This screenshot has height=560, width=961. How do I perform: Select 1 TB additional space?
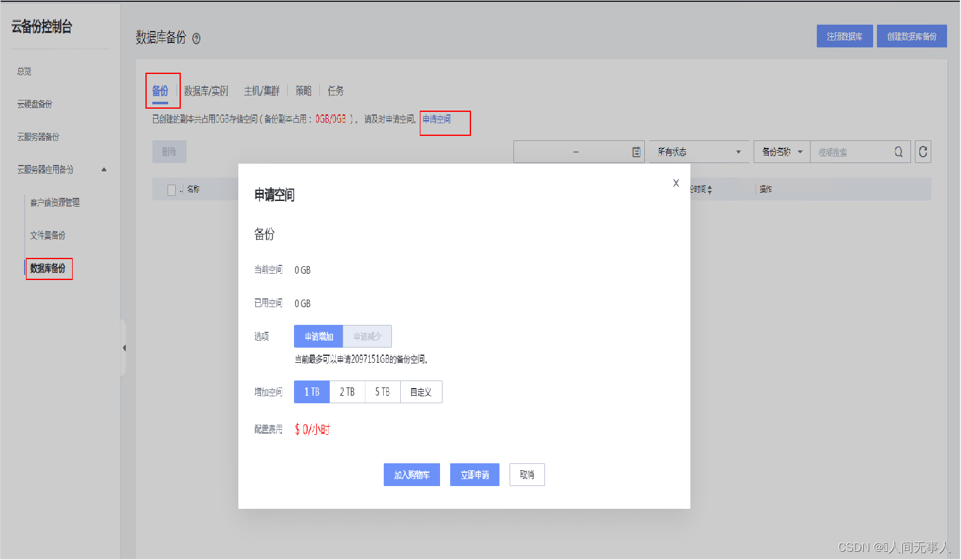click(312, 392)
